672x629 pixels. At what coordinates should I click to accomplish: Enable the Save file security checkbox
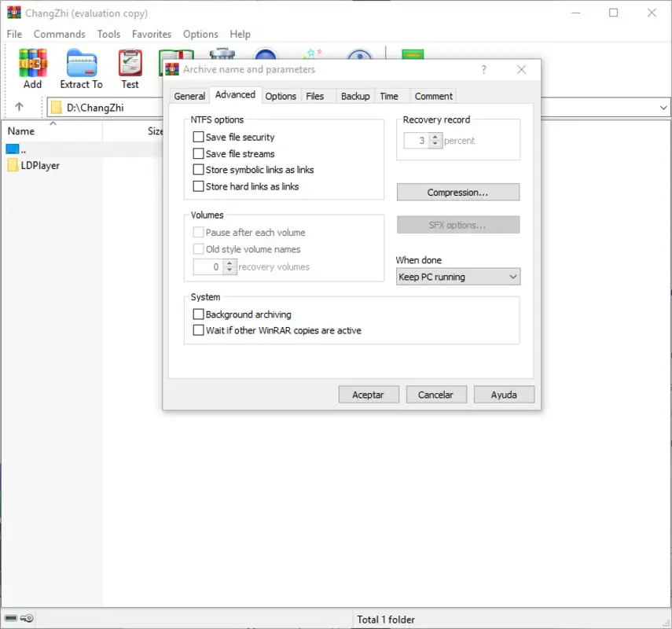click(198, 137)
